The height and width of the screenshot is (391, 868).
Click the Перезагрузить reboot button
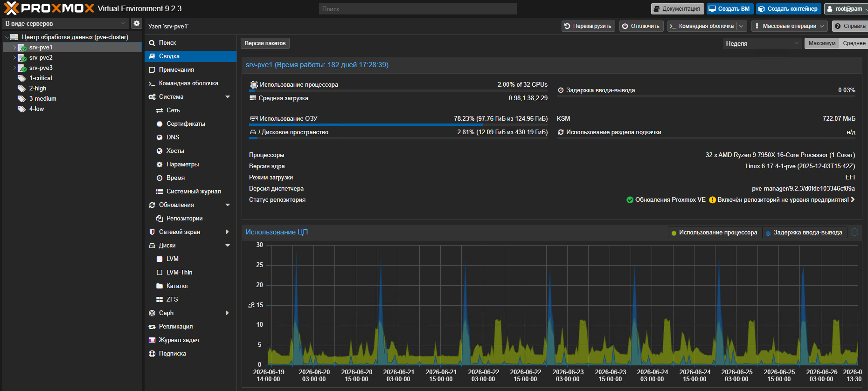click(588, 26)
